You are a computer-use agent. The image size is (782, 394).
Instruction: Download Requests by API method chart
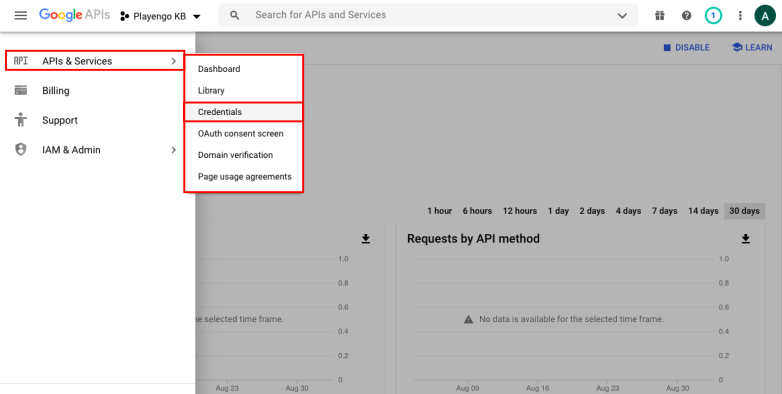pos(746,239)
